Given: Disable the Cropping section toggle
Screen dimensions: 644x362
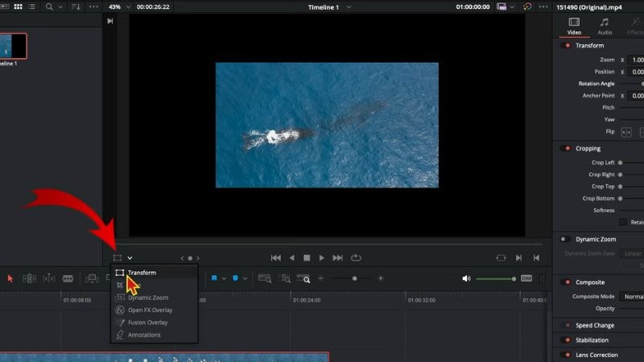Looking at the screenshot, I should pyautogui.click(x=566, y=148).
